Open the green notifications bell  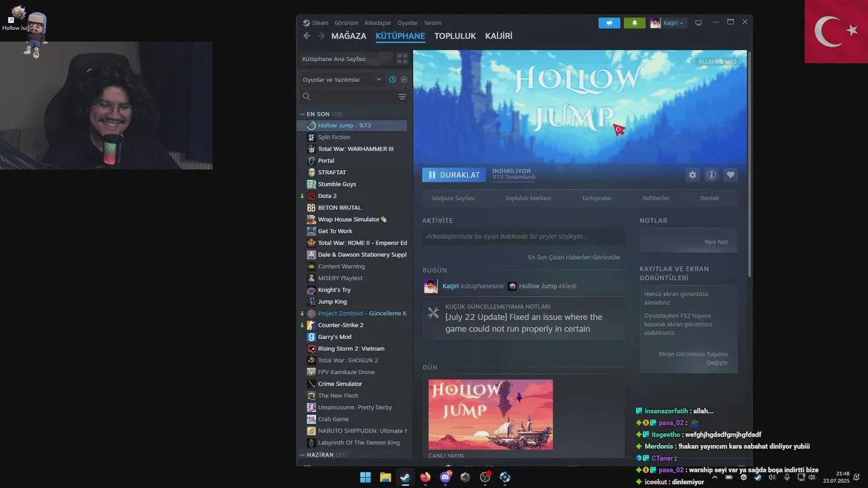pyautogui.click(x=634, y=23)
